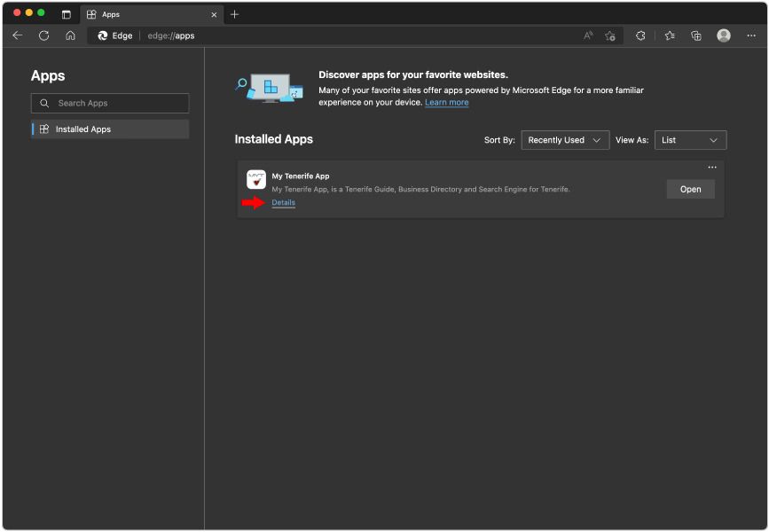The image size is (769, 532).
Task: Click the search magnifier in Search Apps
Action: point(45,103)
